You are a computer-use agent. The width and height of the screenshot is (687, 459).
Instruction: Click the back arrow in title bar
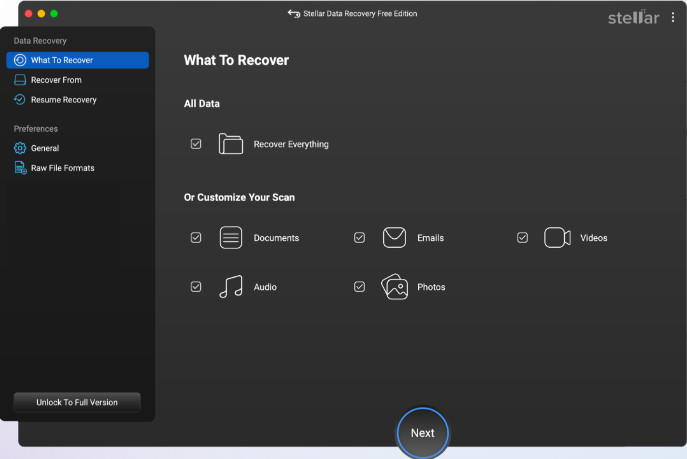[x=294, y=14]
